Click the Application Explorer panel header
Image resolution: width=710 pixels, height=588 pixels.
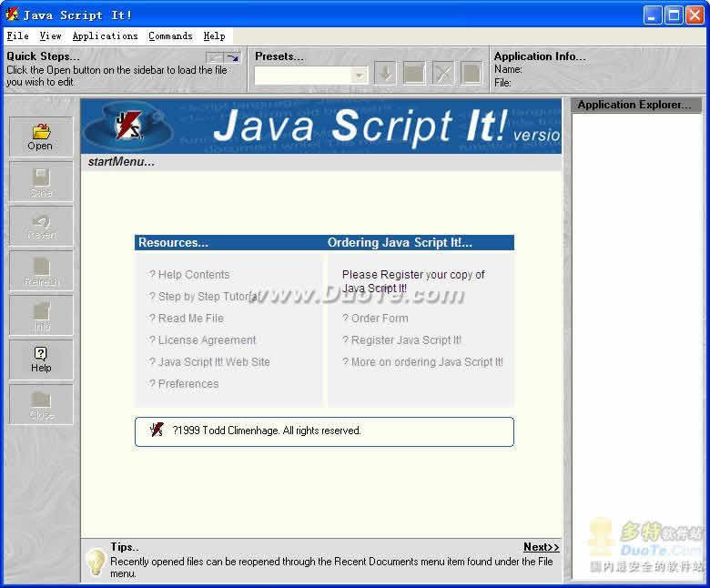click(x=635, y=105)
